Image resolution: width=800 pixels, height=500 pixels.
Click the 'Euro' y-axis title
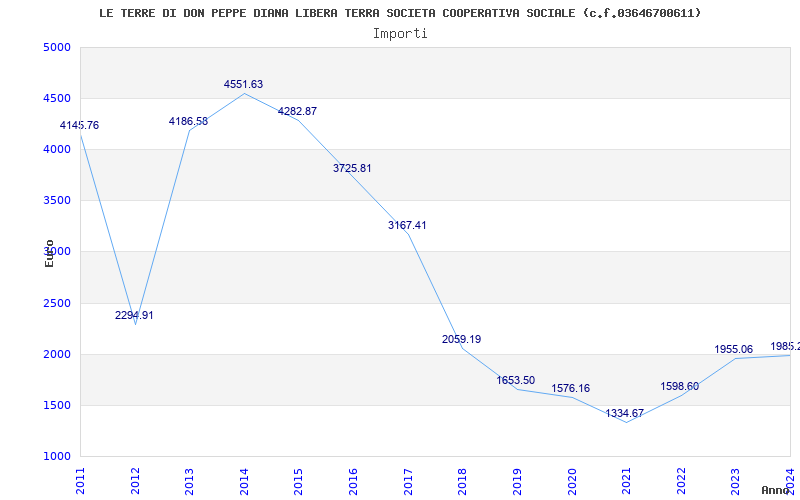tap(49, 253)
